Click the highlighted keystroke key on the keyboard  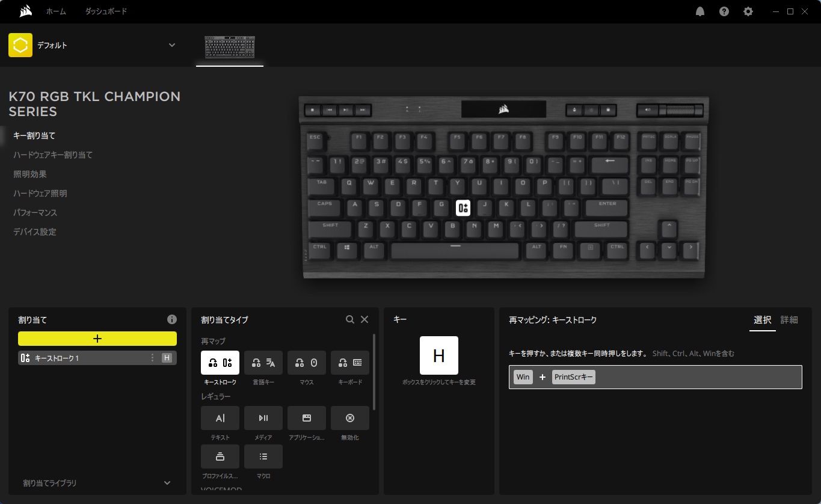click(463, 208)
